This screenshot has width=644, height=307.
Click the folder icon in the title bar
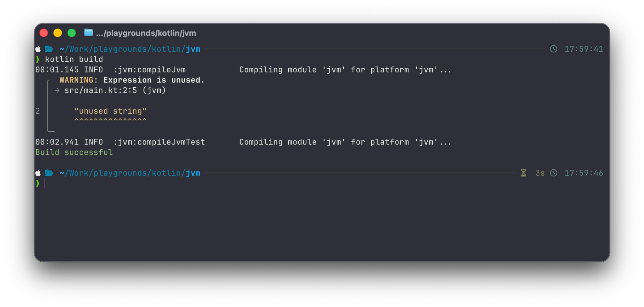(89, 32)
